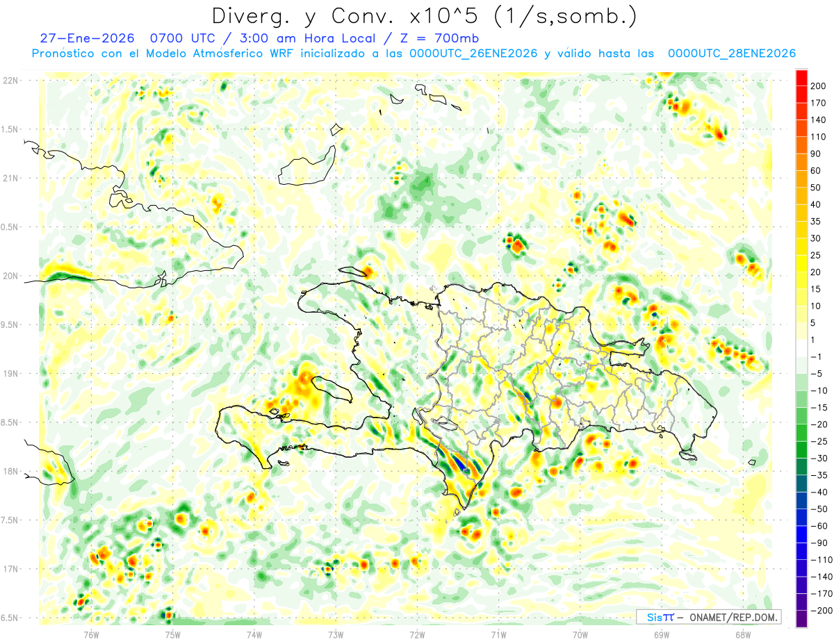Click the '17N' latitude axis label
Image resolution: width=834 pixels, height=644 pixels.
pos(10,569)
